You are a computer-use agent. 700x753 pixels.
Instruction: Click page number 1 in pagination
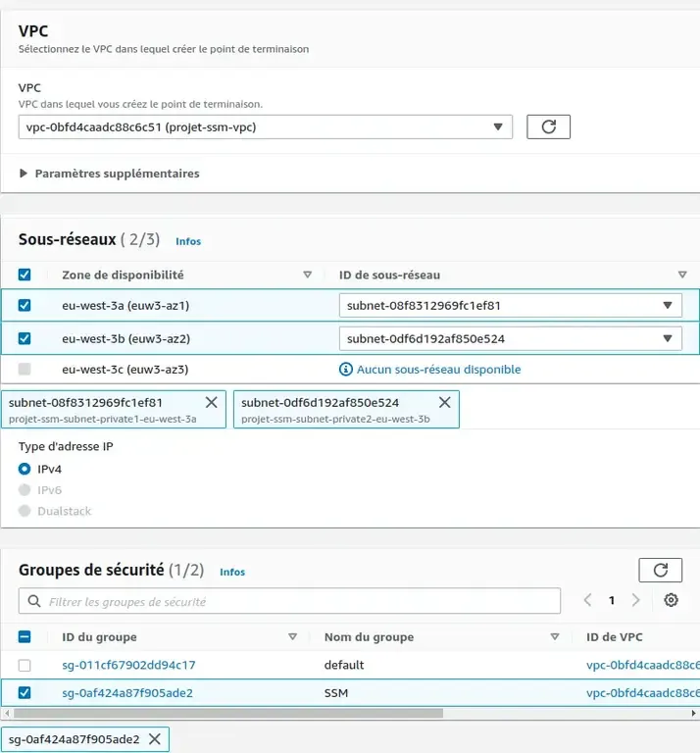(612, 600)
